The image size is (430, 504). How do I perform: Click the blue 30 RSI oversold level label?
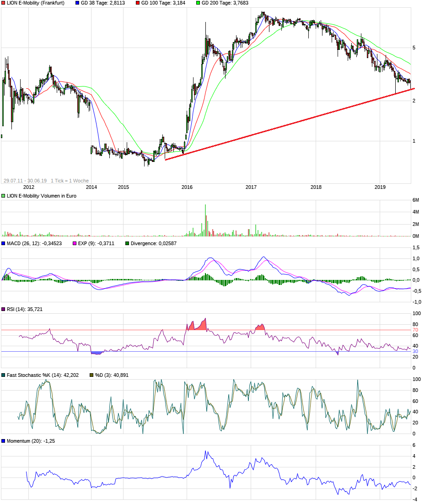click(415, 351)
